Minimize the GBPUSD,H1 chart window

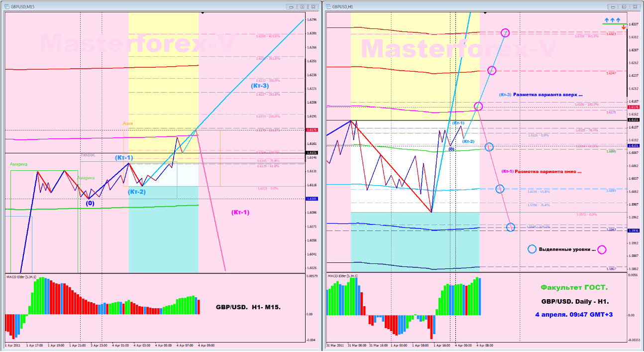click(x=613, y=6)
